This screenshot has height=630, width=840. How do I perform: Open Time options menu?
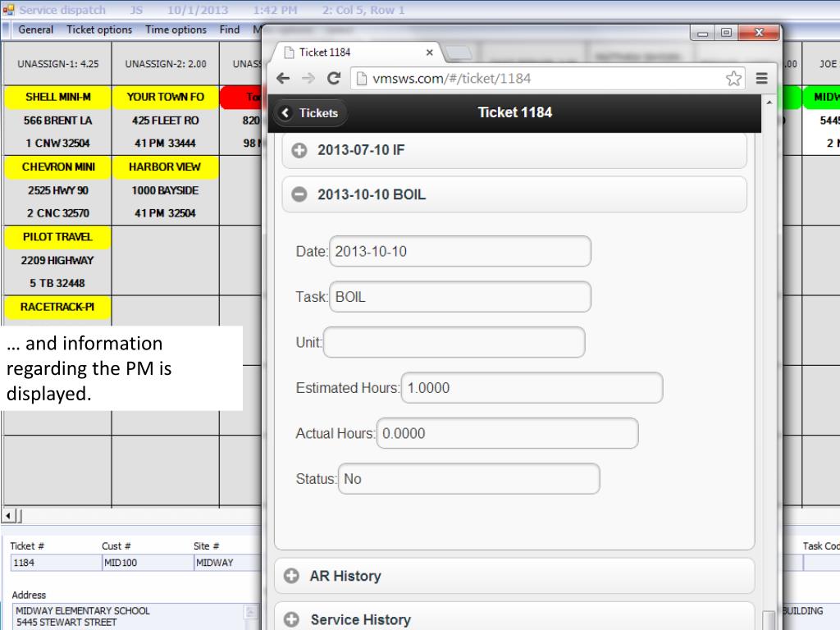pyautogui.click(x=176, y=30)
